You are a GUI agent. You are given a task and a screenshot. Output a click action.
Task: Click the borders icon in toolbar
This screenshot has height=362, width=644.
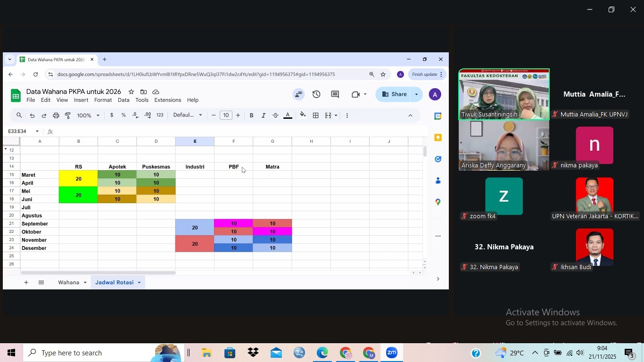coord(316,115)
